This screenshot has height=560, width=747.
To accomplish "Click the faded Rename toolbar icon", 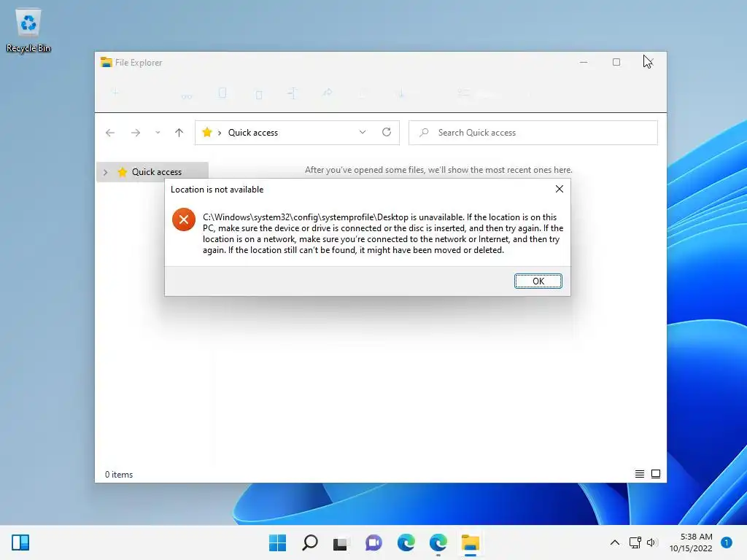I will [x=293, y=93].
